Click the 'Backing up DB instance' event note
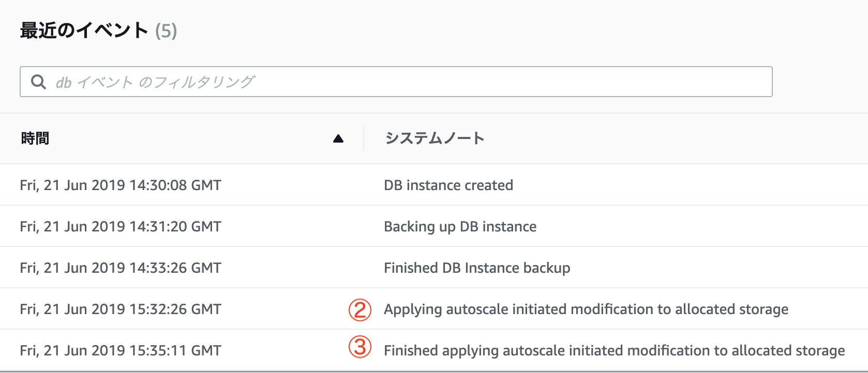Screen dimensions: 868x373 460,226
